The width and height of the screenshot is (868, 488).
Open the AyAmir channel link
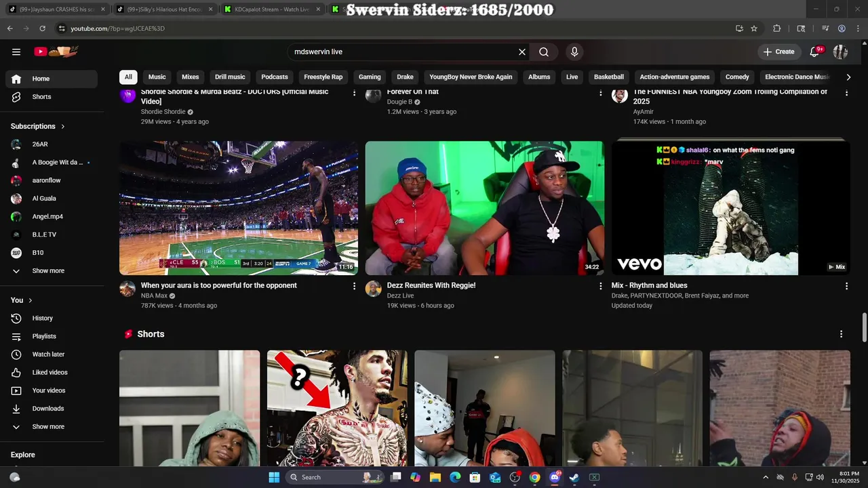click(643, 112)
